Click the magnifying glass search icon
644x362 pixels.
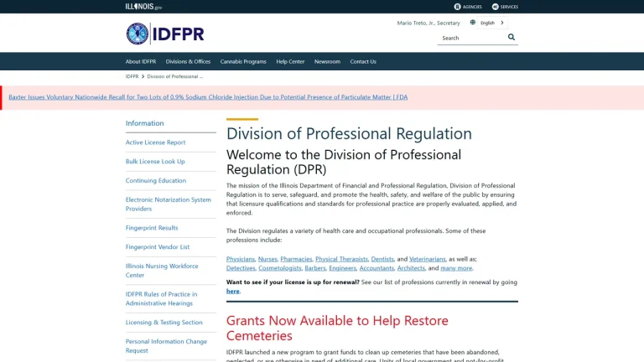[511, 38]
